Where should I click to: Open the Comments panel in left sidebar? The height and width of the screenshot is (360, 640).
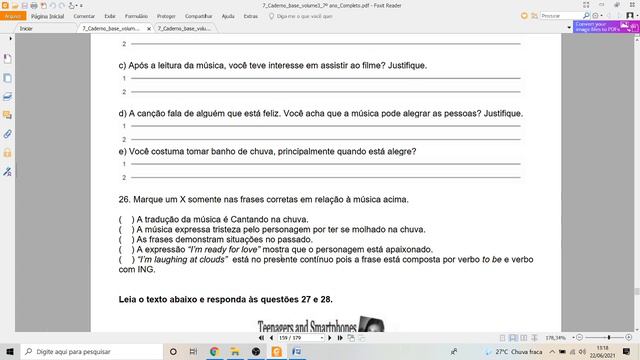coord(7,115)
